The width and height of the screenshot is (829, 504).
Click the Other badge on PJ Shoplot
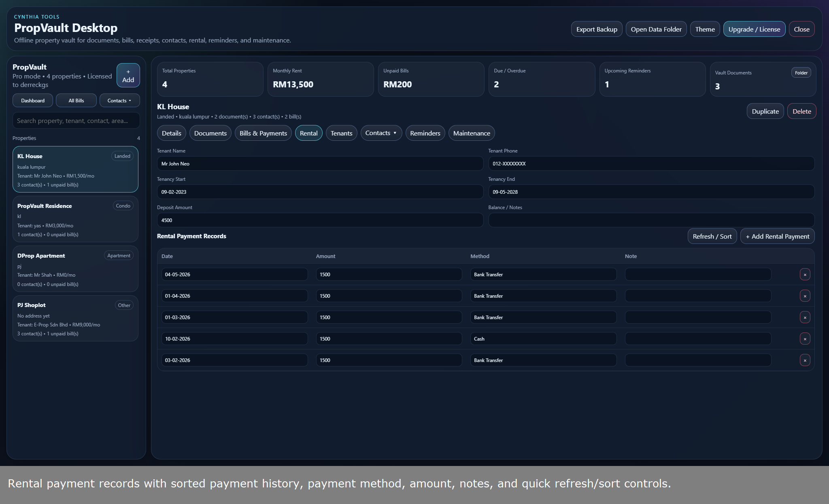124,305
